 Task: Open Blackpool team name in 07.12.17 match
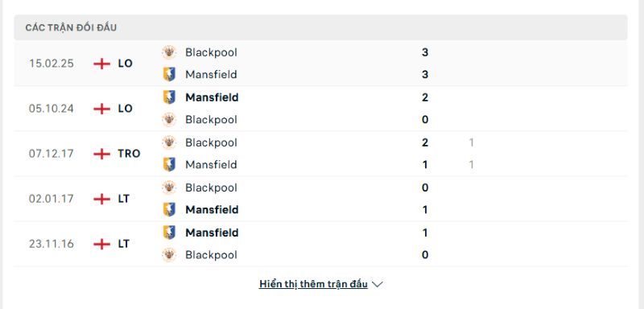click(211, 142)
